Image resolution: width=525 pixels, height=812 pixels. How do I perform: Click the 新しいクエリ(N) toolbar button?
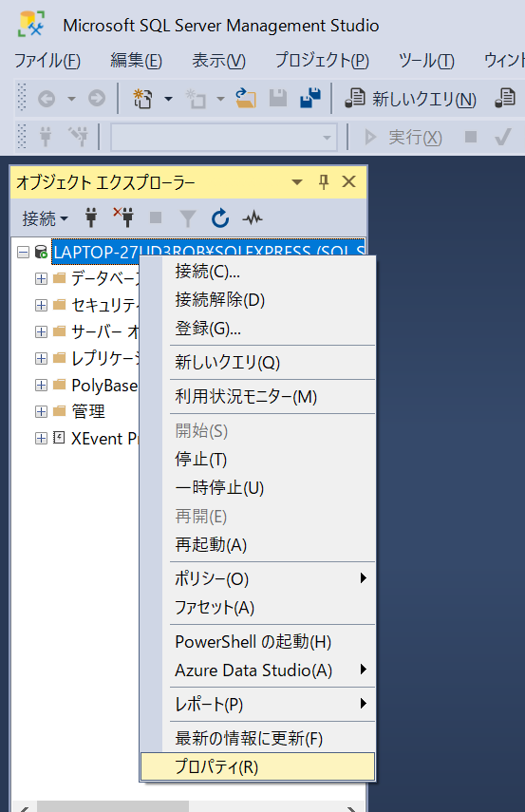click(411, 99)
